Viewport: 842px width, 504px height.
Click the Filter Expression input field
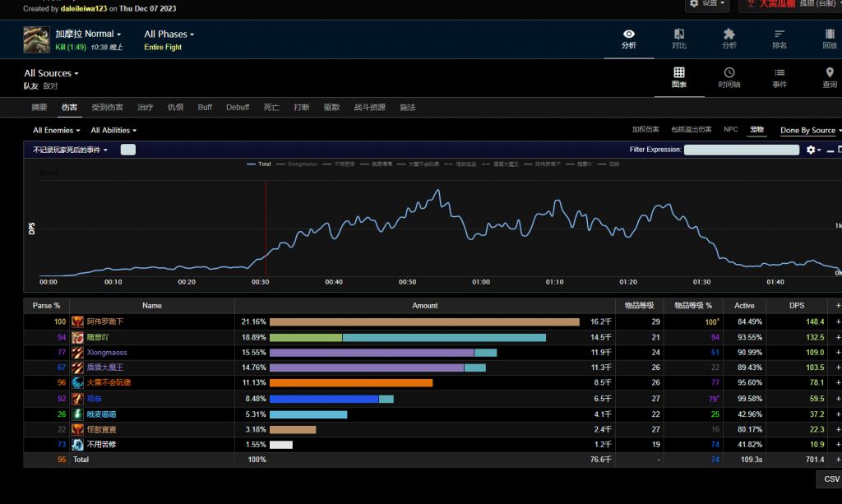[741, 150]
